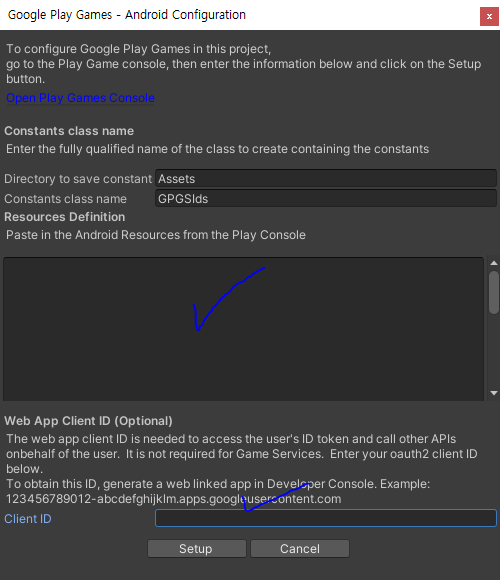Click the Web App Client ID (Optional) heading
The image size is (500, 580).
pyautogui.click(x=88, y=421)
